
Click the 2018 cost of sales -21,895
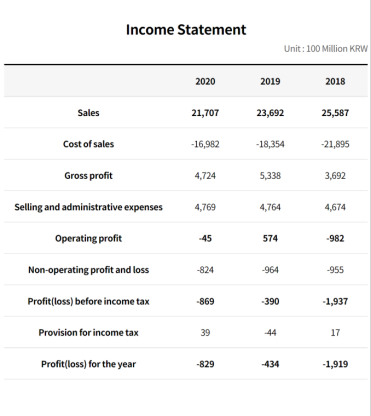[335, 144]
